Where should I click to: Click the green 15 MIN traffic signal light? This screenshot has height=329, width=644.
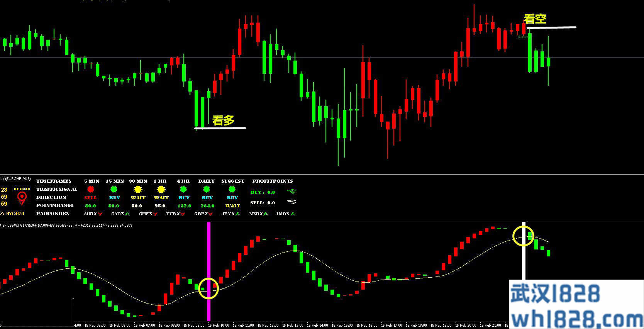click(114, 189)
